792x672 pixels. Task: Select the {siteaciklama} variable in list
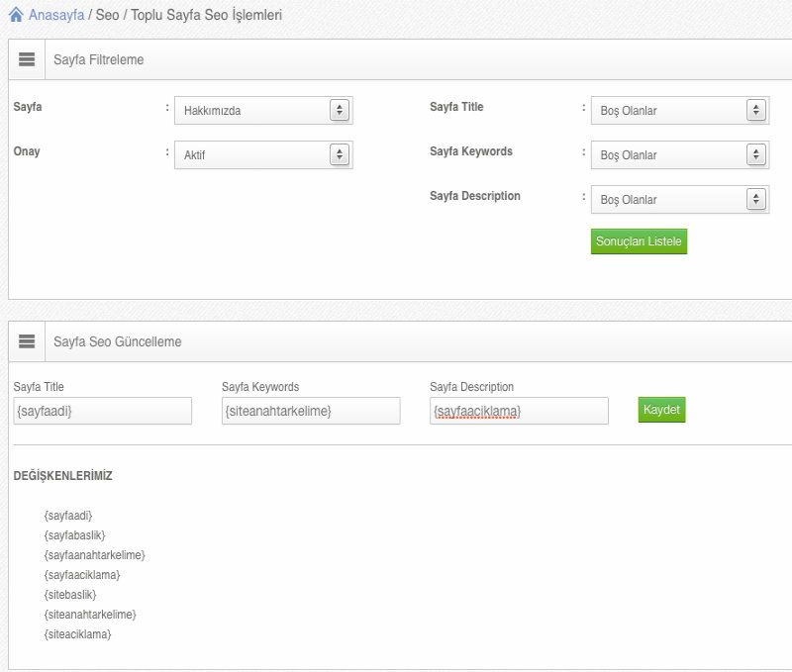78,634
